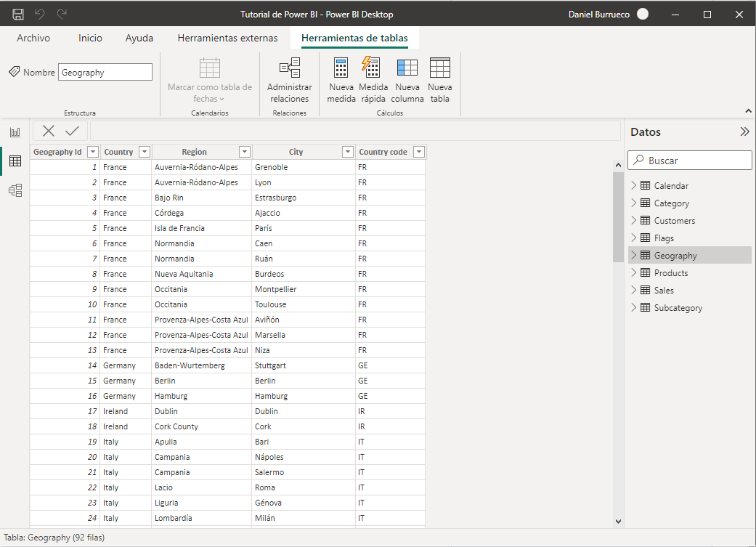Image resolution: width=756 pixels, height=547 pixels.
Task: Click the Nueva medida icon
Action: pyautogui.click(x=341, y=68)
